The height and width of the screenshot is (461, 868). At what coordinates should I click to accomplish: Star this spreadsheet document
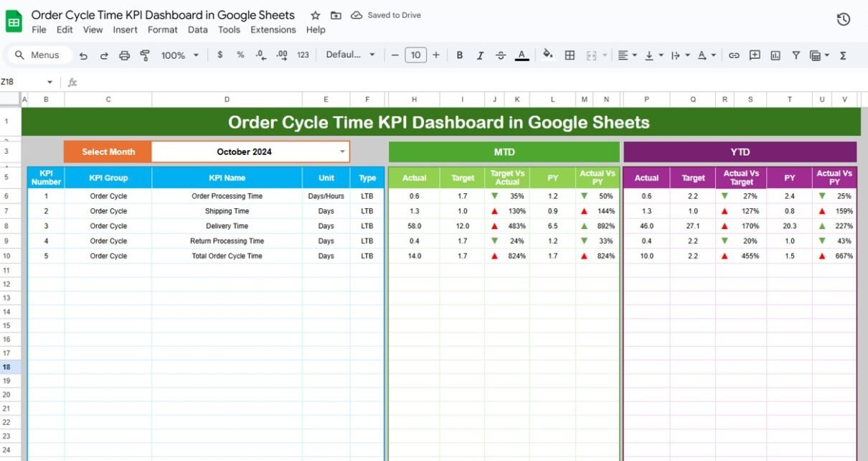(316, 15)
